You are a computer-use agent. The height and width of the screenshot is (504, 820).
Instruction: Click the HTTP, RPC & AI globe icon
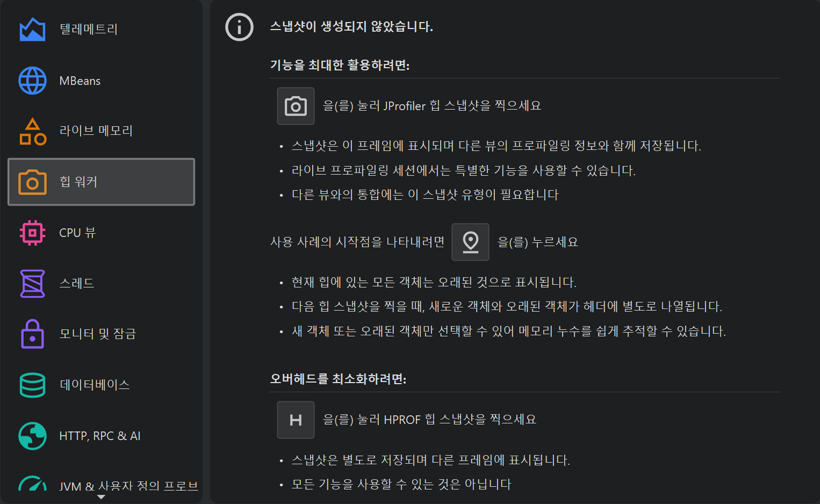32,436
